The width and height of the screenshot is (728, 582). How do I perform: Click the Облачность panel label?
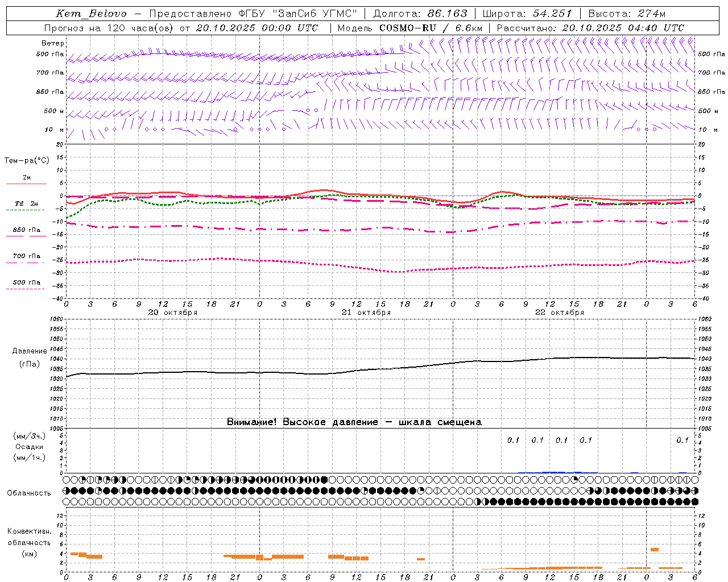(29, 493)
